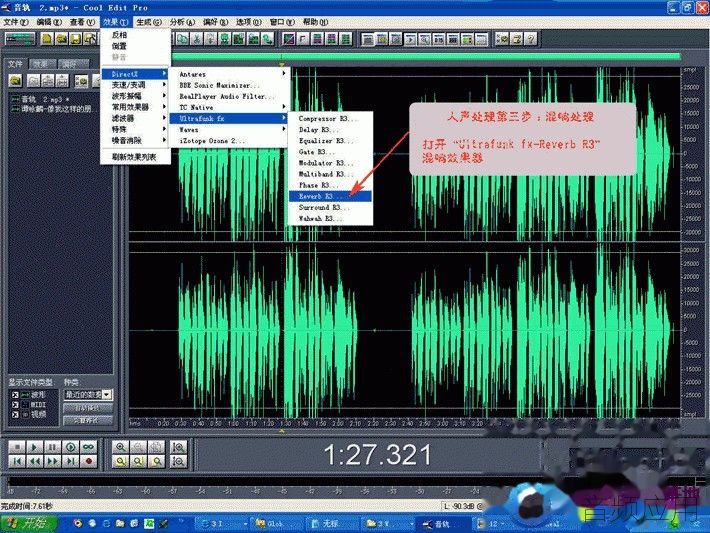Expand the Antares plugin submenu
The height and width of the screenshot is (533, 710).
228,74
